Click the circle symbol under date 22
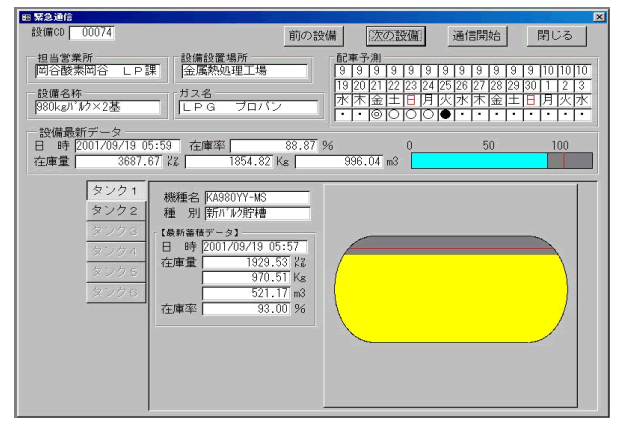This screenshot has width=624, height=430. (x=394, y=115)
